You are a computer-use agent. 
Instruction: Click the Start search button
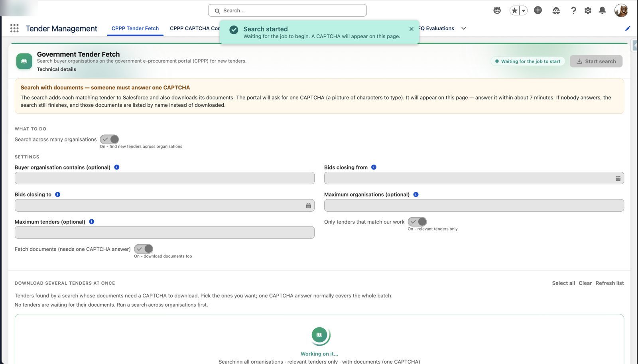(x=596, y=61)
